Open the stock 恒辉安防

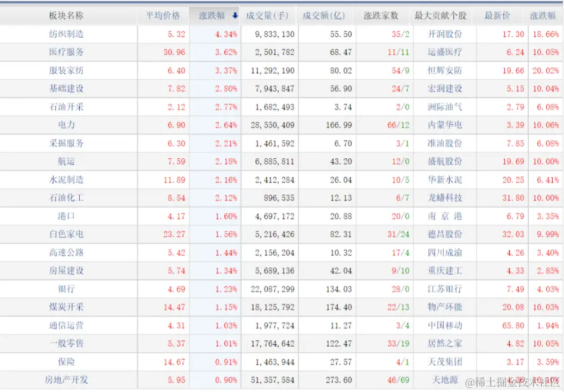click(444, 70)
